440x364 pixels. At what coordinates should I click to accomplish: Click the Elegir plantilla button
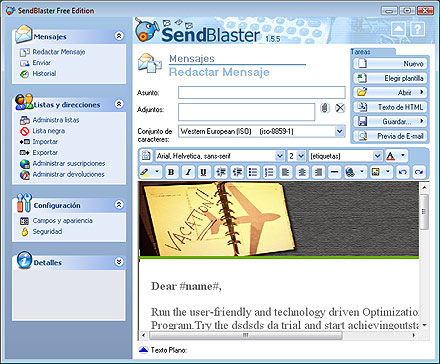[390, 78]
